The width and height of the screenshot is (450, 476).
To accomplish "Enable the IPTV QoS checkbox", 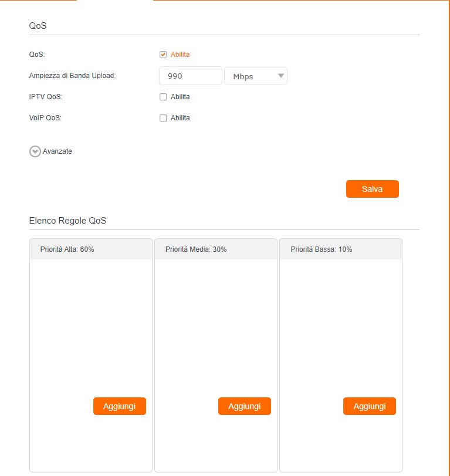I will point(163,97).
